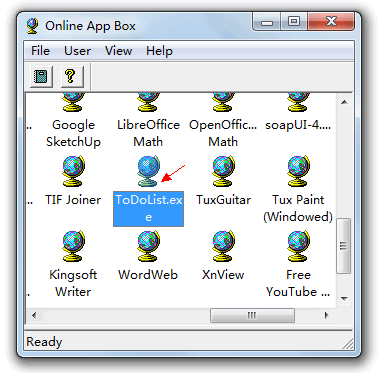
Task: Open the File menu
Action: (40, 51)
